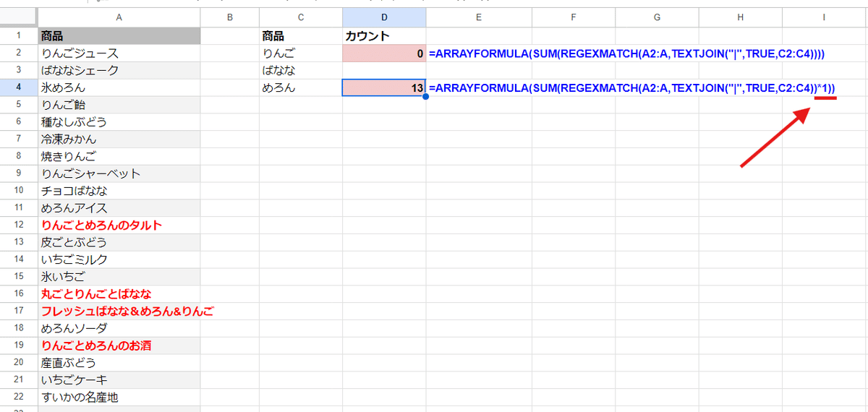Select the pink cell showing 0

click(384, 53)
